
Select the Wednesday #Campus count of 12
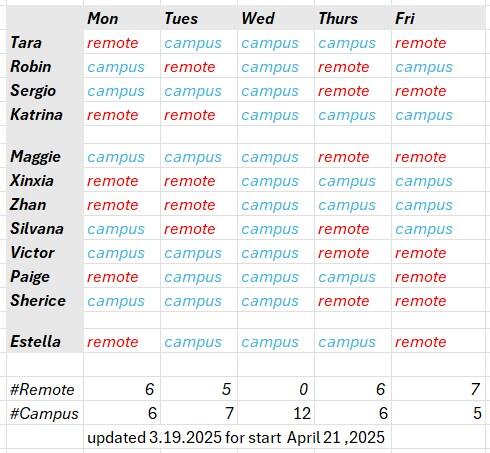pos(276,413)
